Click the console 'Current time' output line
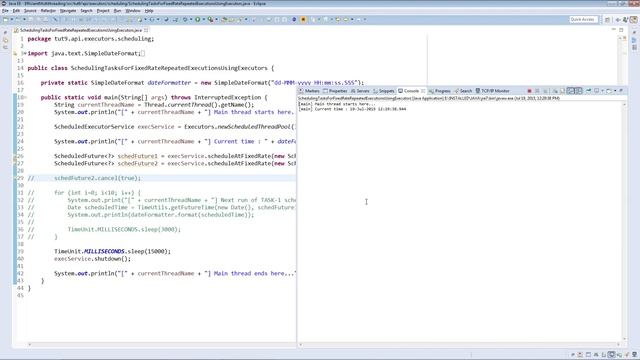 [352, 109]
